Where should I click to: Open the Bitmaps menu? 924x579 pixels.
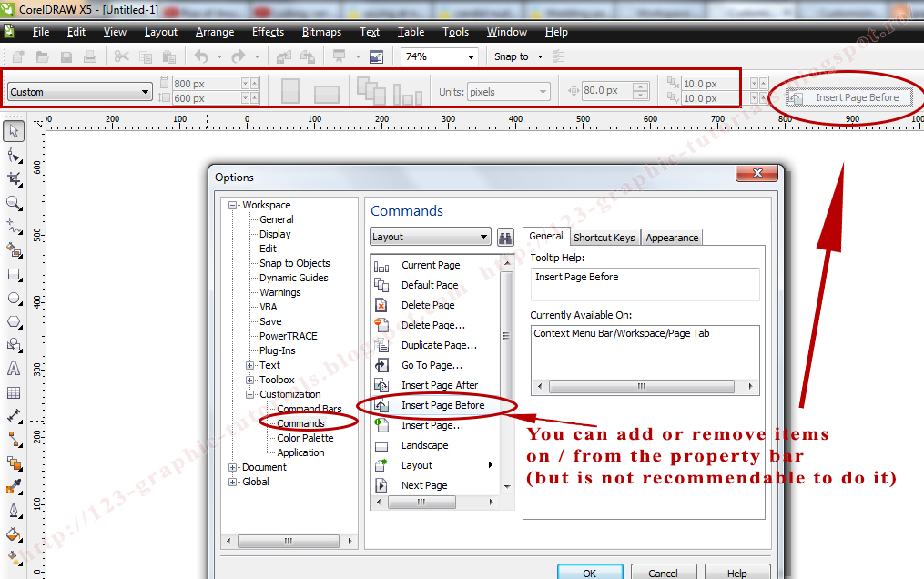click(320, 32)
